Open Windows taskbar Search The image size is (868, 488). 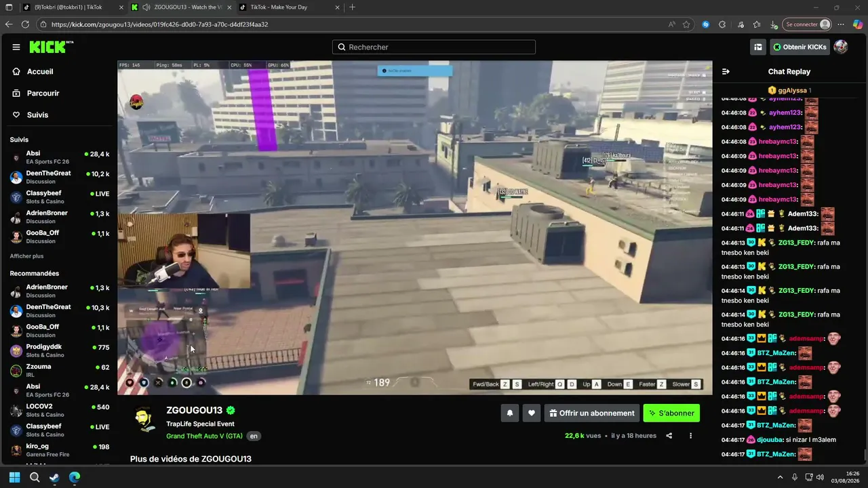pyautogui.click(x=35, y=477)
